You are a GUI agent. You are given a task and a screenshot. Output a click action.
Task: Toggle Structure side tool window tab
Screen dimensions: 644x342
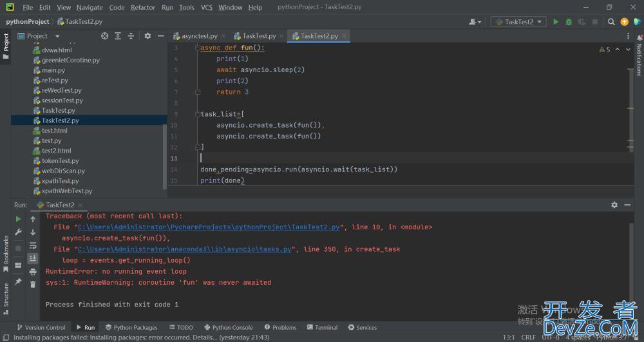point(6,299)
